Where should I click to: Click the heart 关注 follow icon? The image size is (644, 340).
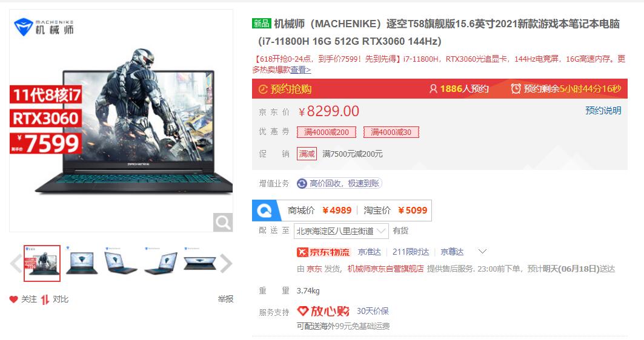click(13, 299)
